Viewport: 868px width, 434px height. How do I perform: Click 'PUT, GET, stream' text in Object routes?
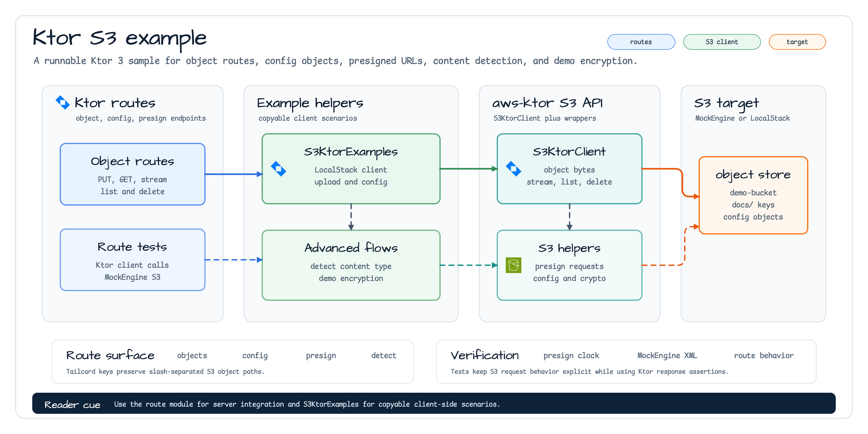point(132,180)
